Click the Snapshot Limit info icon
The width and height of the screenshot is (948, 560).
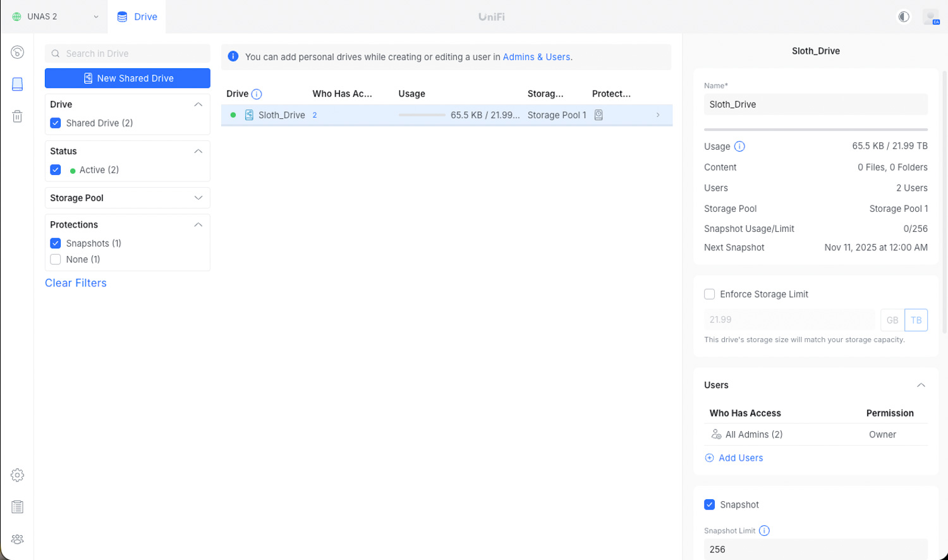click(764, 531)
